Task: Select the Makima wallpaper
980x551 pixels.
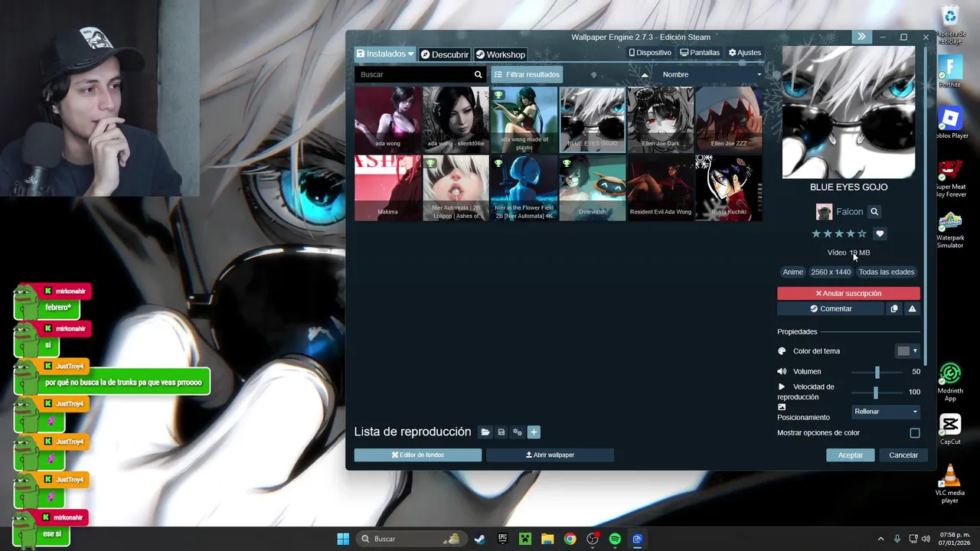Action: click(387, 188)
